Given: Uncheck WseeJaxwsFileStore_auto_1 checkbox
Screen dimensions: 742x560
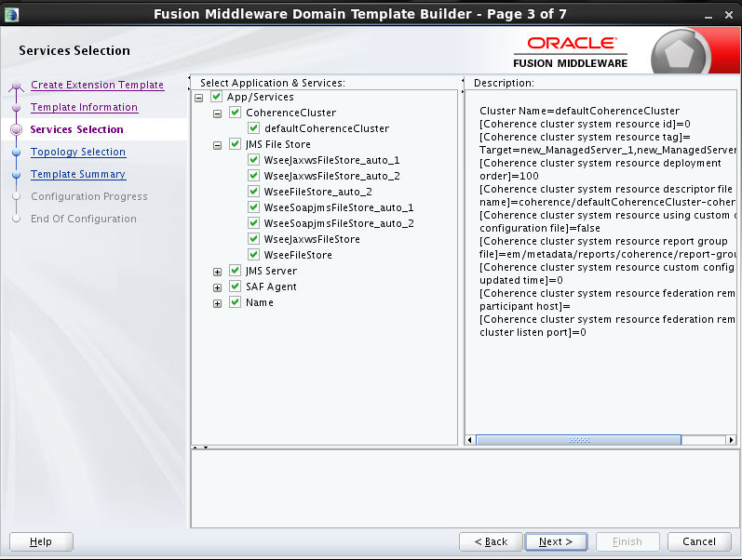Looking at the screenshot, I should tap(253, 160).
